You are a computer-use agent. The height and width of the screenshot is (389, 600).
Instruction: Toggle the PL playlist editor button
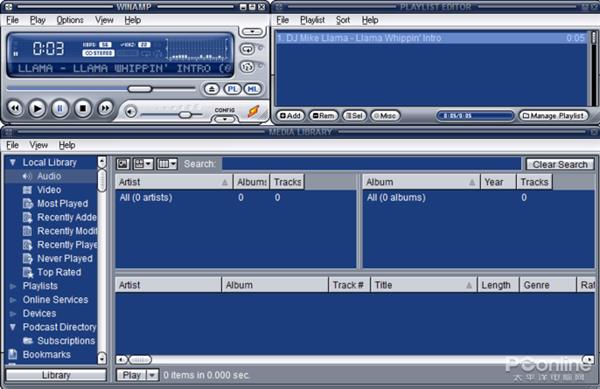click(x=232, y=89)
